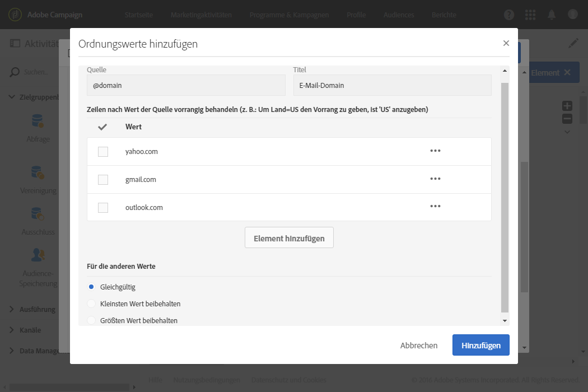Click the pencil edit icon
588x392 pixels.
[x=573, y=43]
